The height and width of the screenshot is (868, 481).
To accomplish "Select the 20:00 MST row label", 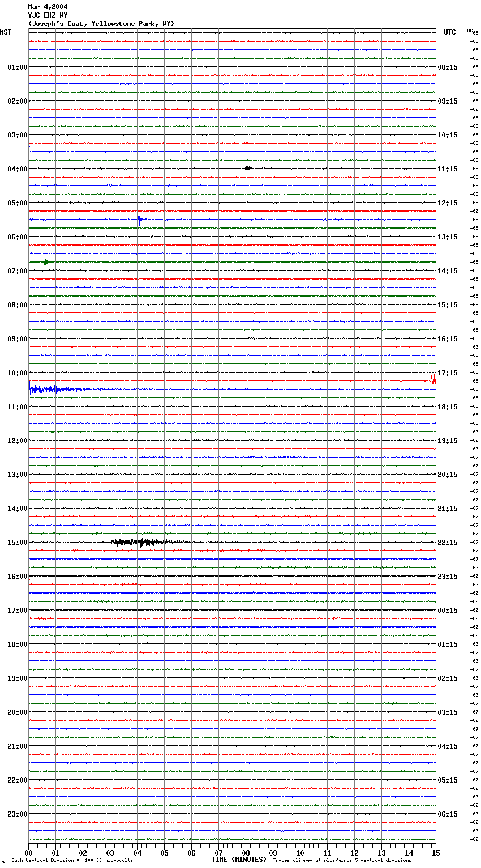I will (18, 712).
